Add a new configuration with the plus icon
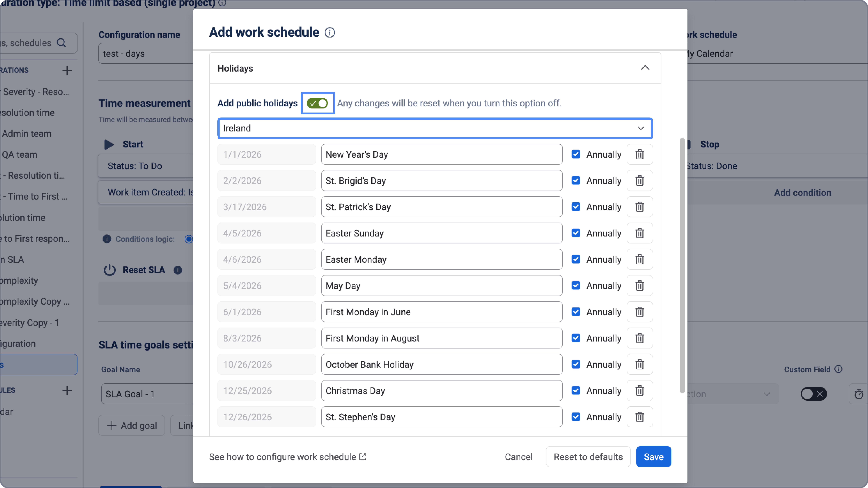 (x=67, y=70)
